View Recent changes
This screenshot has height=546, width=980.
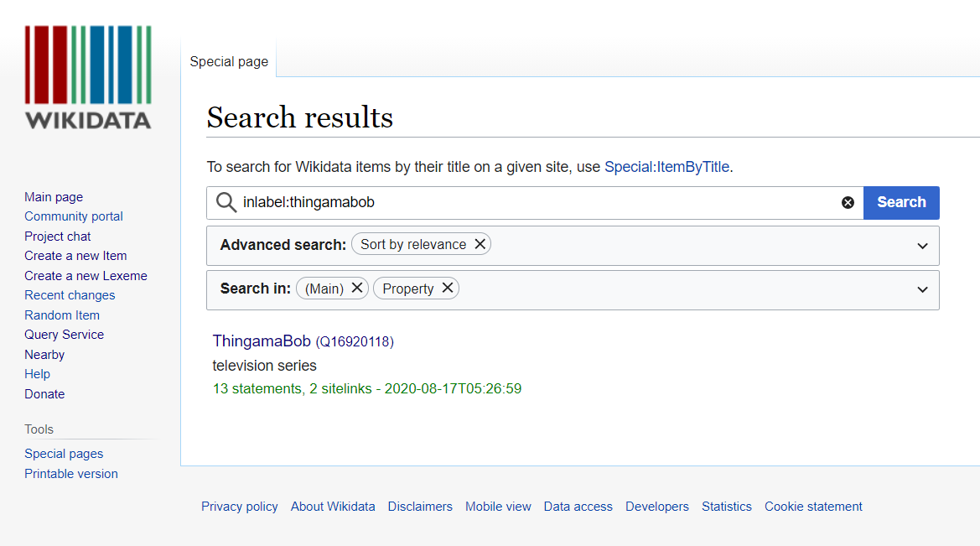[x=70, y=295]
